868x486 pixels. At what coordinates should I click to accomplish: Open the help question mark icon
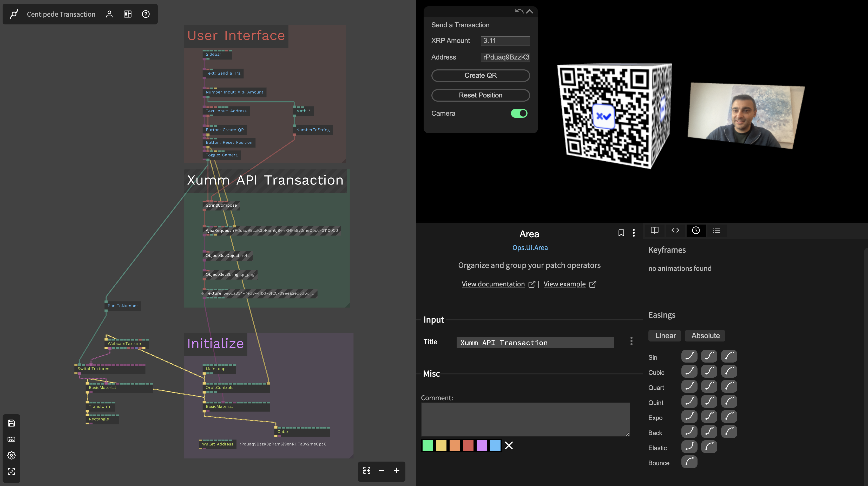146,14
